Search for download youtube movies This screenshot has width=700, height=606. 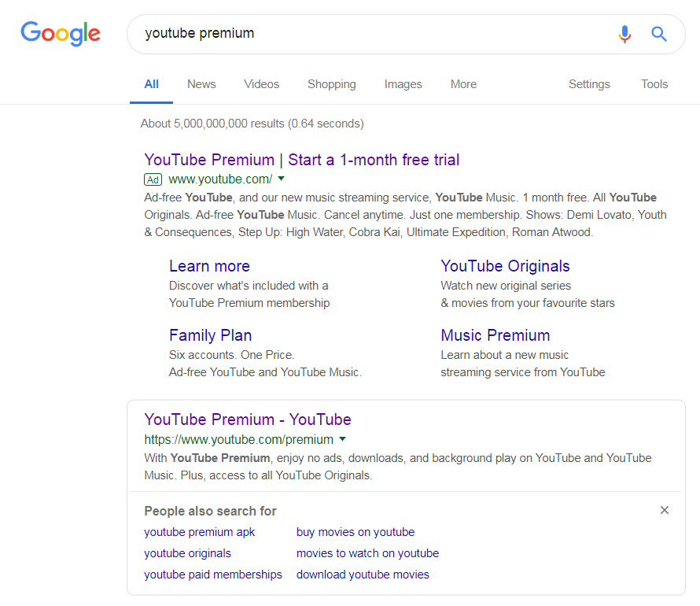[x=363, y=575]
